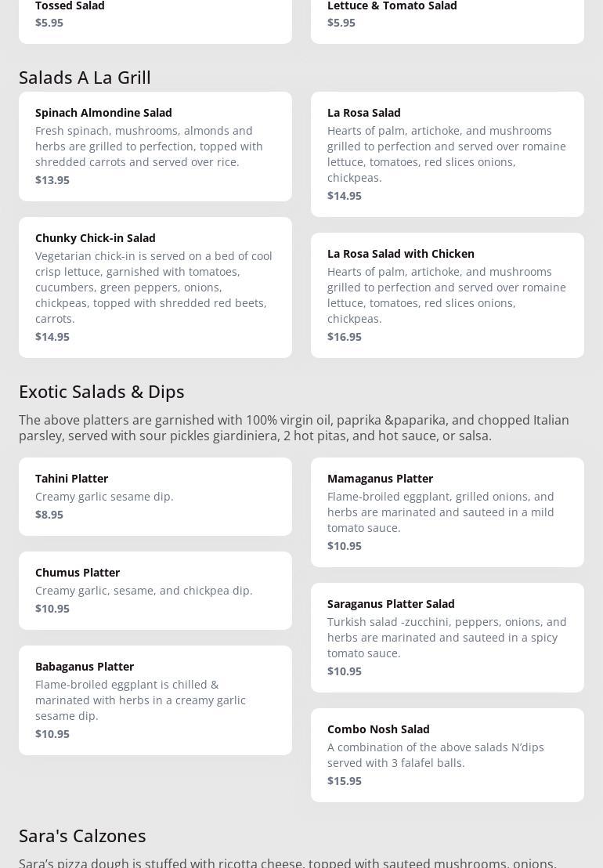
Task: Click the Exotic Salads platter garnish description
Action: tap(294, 428)
